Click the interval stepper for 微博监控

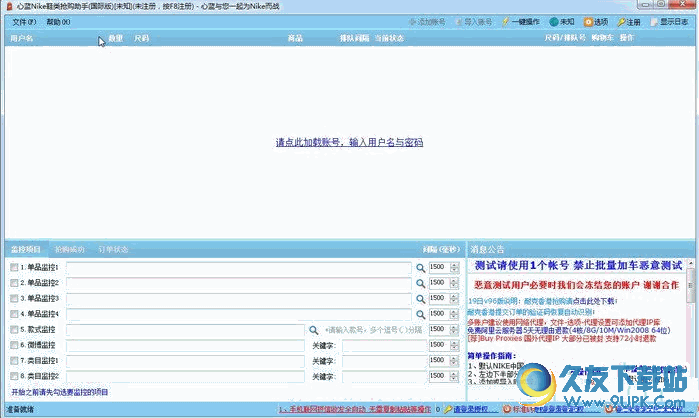tap(454, 345)
